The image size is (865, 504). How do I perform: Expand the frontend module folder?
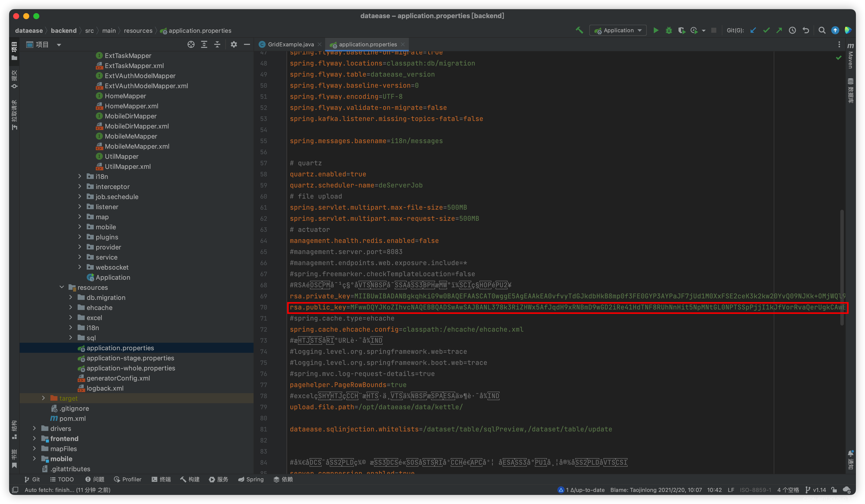pos(34,438)
